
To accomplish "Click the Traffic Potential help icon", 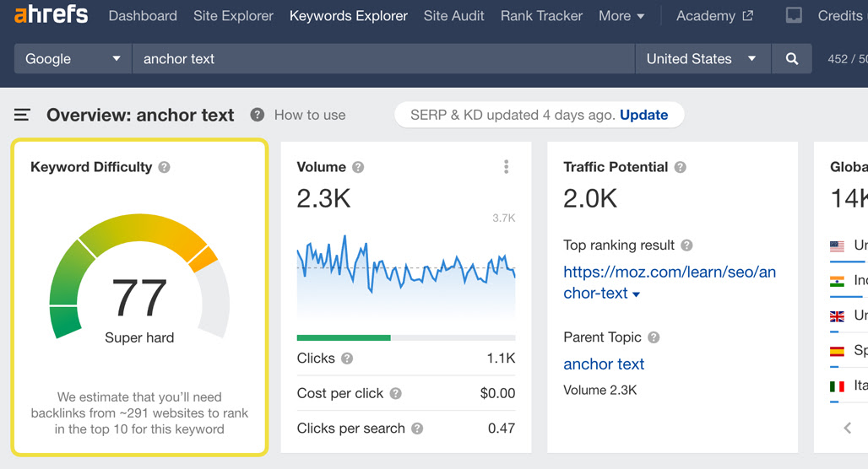I will (681, 167).
